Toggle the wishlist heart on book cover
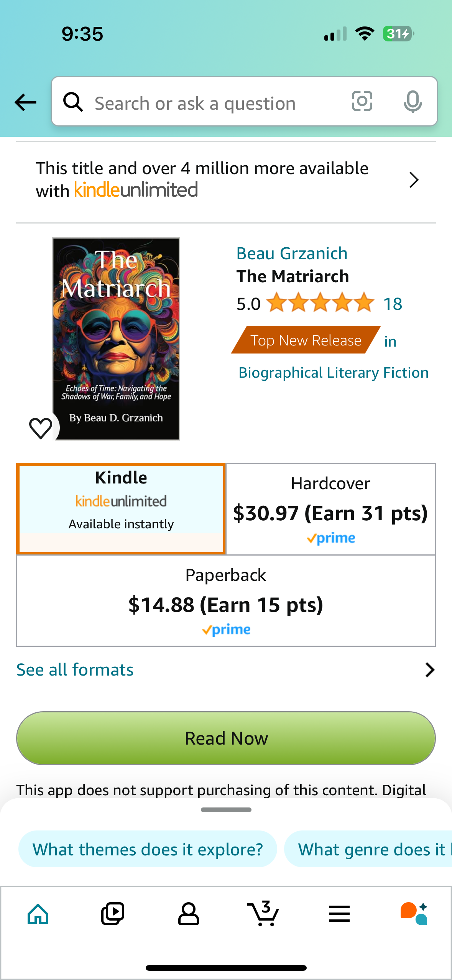This screenshot has width=452, height=980. (41, 428)
